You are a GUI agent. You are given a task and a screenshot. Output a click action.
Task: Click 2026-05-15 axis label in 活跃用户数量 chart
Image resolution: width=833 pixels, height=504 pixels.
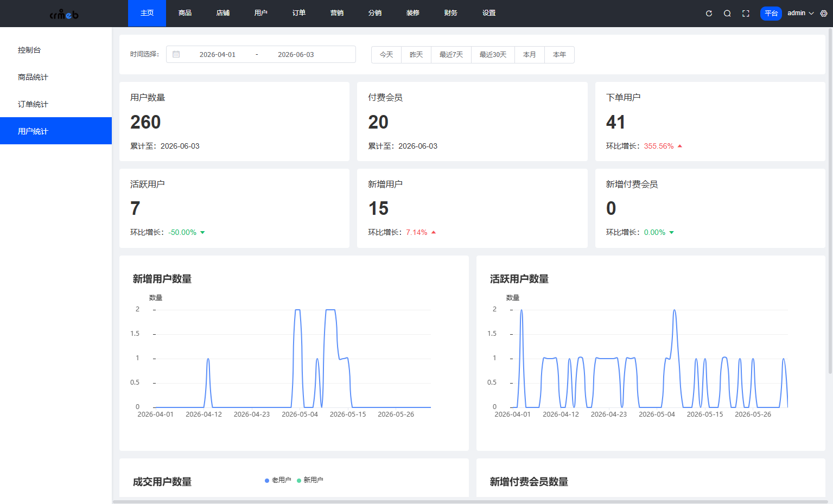[705, 414]
